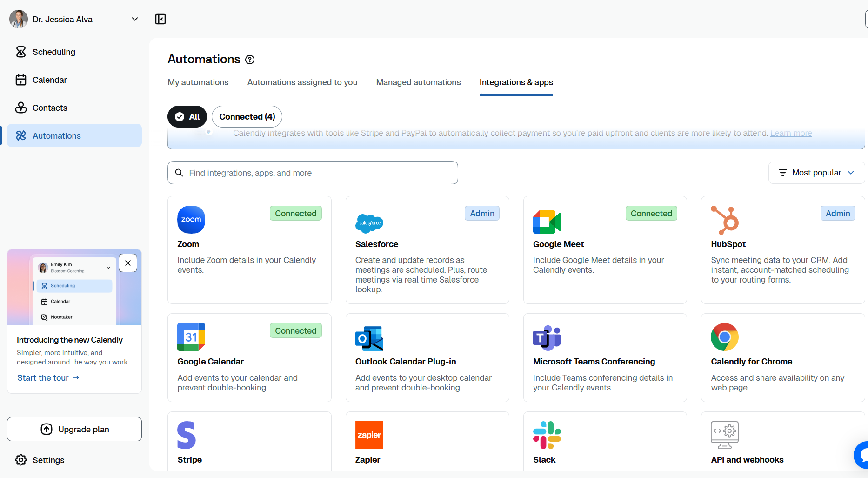
Task: Select the All filter chip
Action: [187, 117]
